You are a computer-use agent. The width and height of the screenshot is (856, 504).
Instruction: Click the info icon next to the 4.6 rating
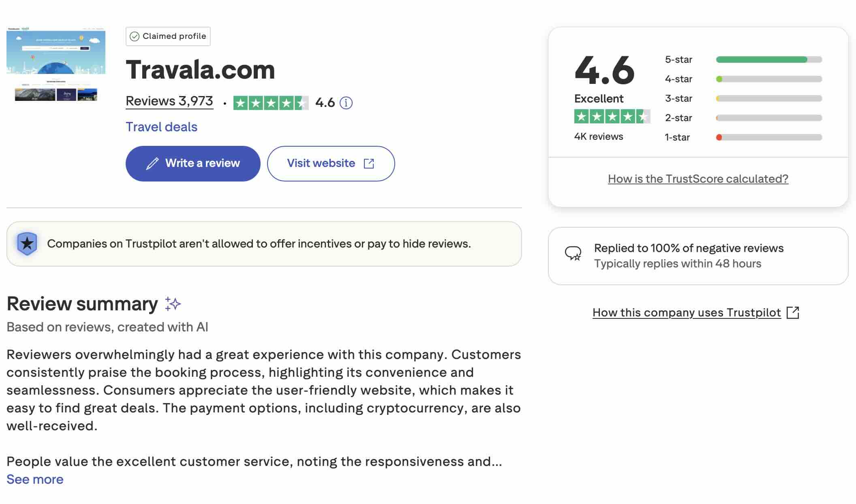(346, 103)
